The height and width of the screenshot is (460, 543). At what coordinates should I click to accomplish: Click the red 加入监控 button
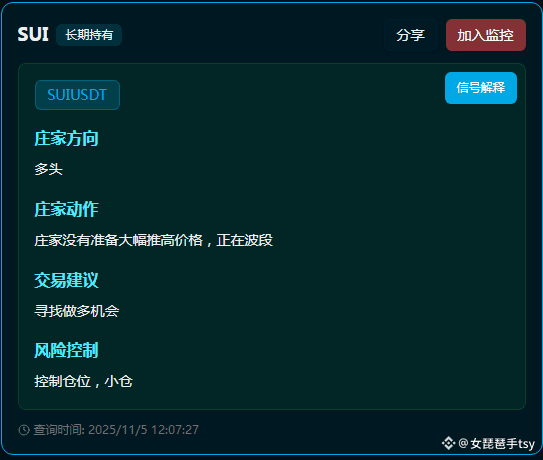point(486,35)
